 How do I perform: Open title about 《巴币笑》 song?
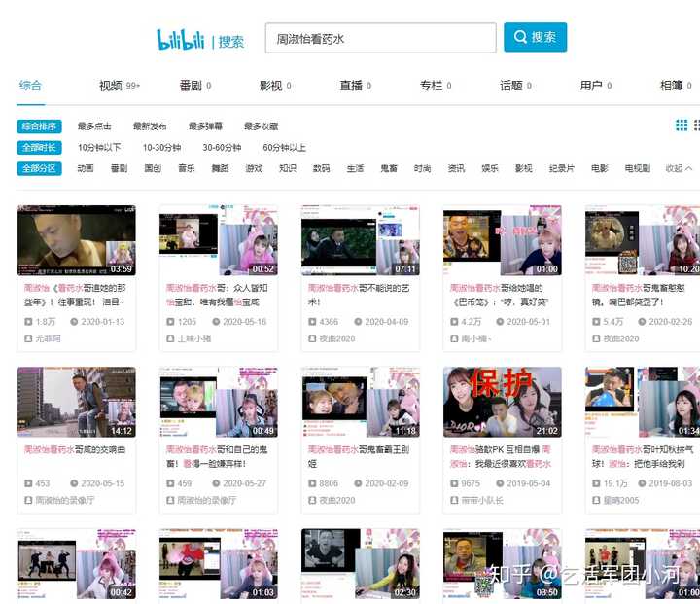499,295
